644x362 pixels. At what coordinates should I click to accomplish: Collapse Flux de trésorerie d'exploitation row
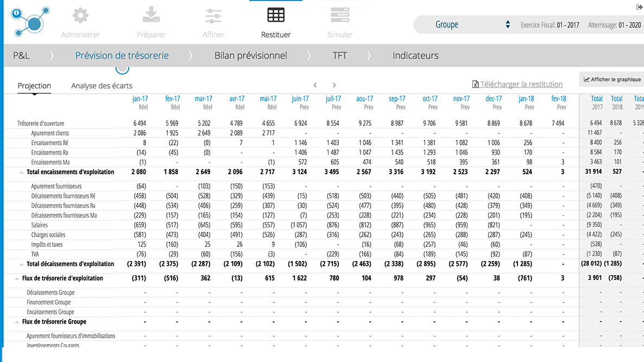(17, 278)
